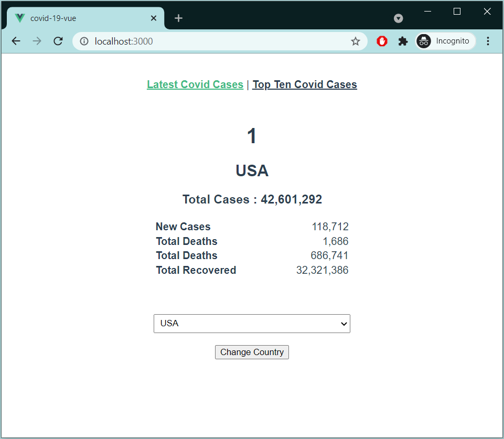Click the Vue favicon on the browser tab
The width and height of the screenshot is (504, 439).
tap(19, 17)
